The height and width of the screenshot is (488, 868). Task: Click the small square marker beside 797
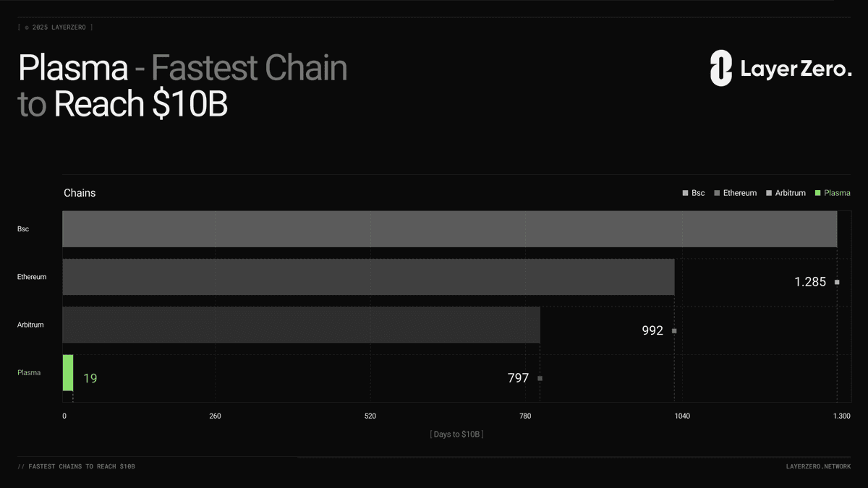point(540,378)
